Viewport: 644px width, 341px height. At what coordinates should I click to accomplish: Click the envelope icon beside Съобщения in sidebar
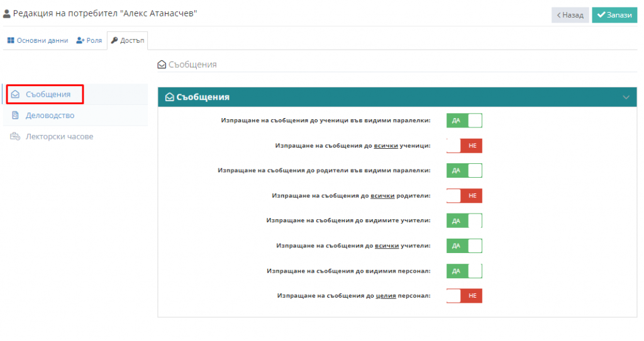(x=15, y=94)
